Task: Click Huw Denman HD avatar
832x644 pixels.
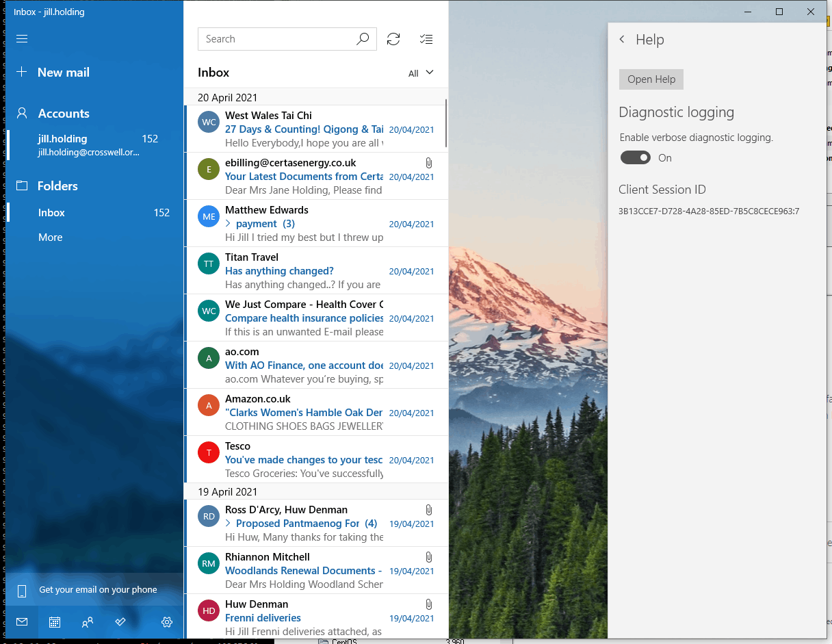Action: tap(209, 610)
